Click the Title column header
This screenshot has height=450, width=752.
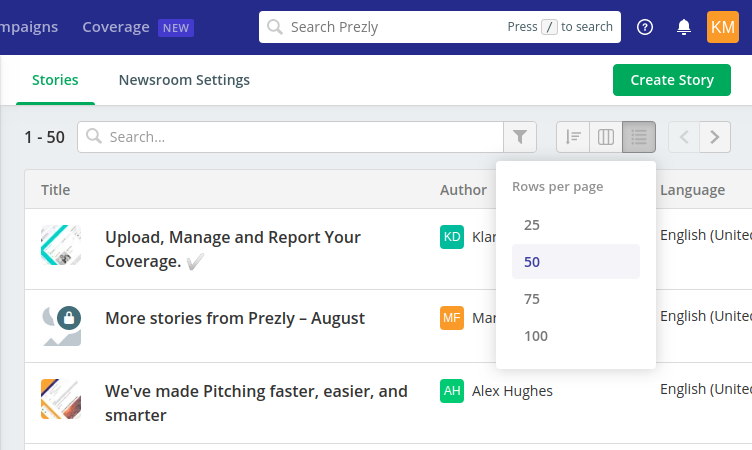56,190
